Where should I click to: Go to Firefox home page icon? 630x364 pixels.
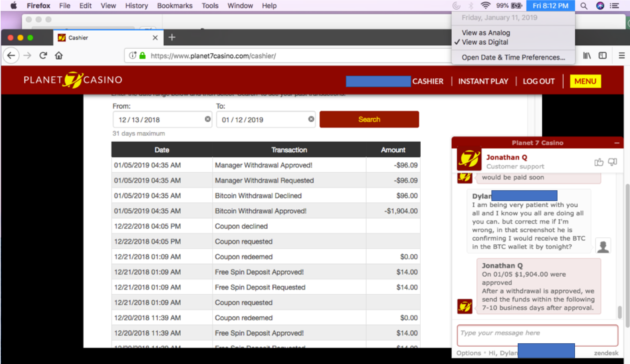click(59, 56)
